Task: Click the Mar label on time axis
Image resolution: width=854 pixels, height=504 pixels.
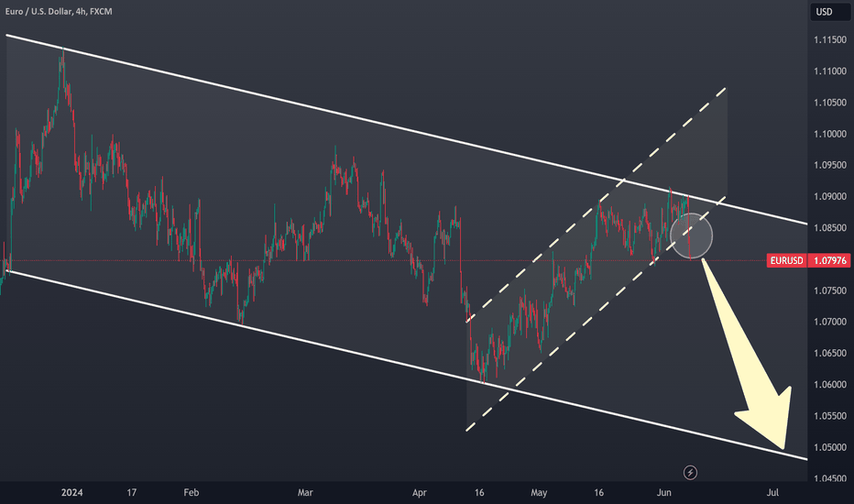Action: (305, 493)
